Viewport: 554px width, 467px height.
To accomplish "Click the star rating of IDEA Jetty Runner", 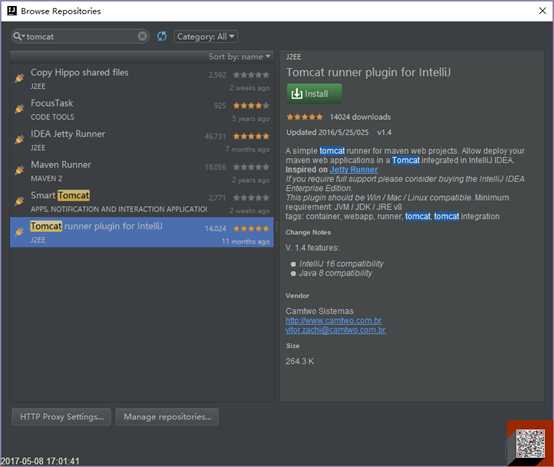I will (251, 136).
